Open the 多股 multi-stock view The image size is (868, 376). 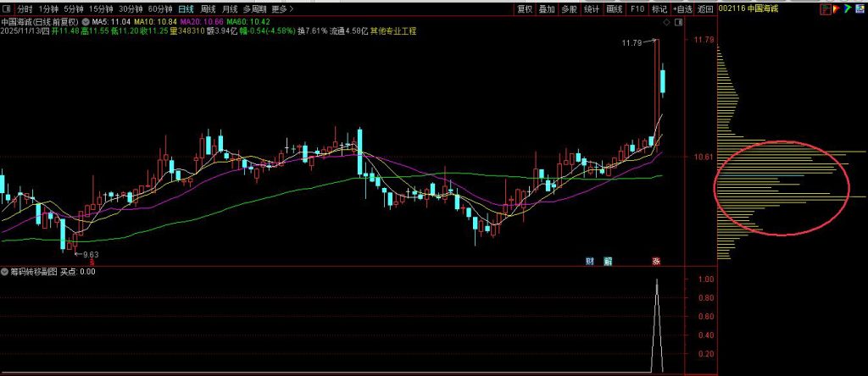pyautogui.click(x=569, y=8)
